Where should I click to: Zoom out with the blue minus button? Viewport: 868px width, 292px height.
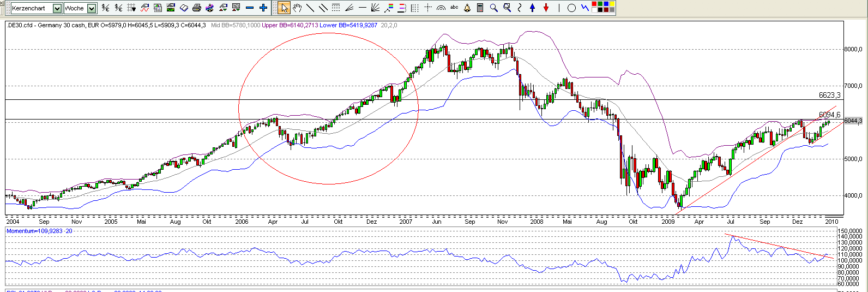249,8
